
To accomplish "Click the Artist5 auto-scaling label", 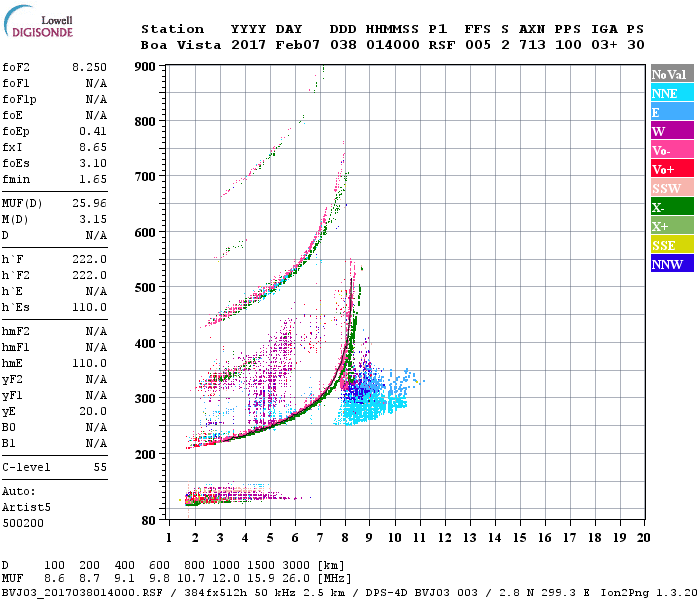I will [26, 508].
